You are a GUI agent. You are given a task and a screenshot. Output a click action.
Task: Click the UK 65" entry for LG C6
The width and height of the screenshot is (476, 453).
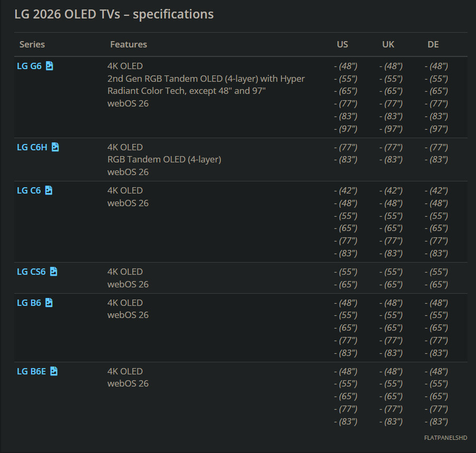[x=391, y=228]
